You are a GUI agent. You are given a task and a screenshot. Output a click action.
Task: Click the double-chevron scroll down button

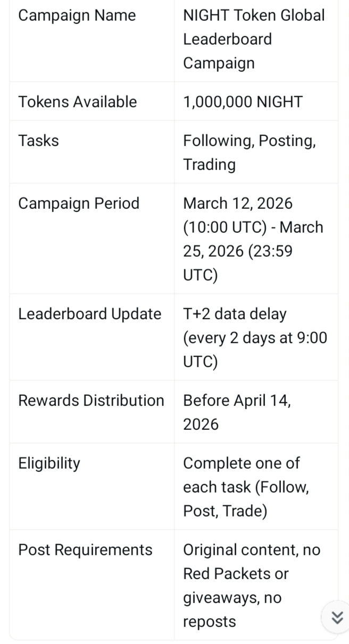tap(336, 617)
